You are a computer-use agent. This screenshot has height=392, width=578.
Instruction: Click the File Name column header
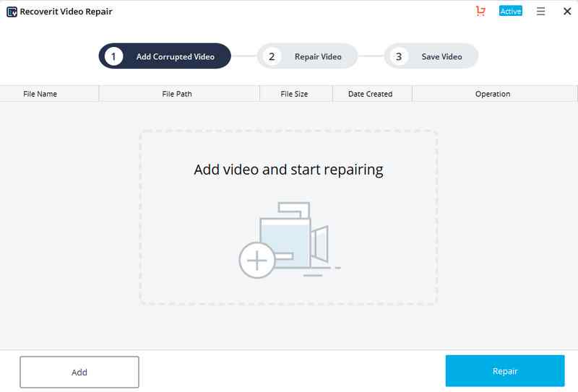click(49, 94)
